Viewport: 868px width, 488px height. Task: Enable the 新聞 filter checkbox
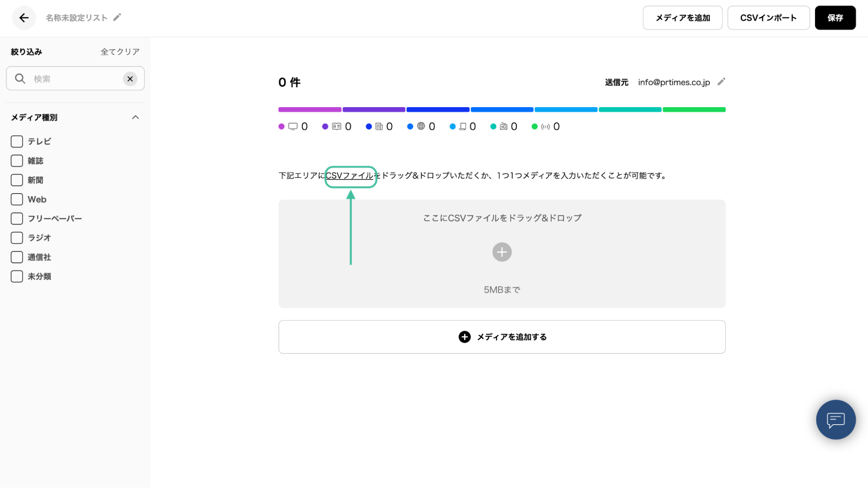17,180
